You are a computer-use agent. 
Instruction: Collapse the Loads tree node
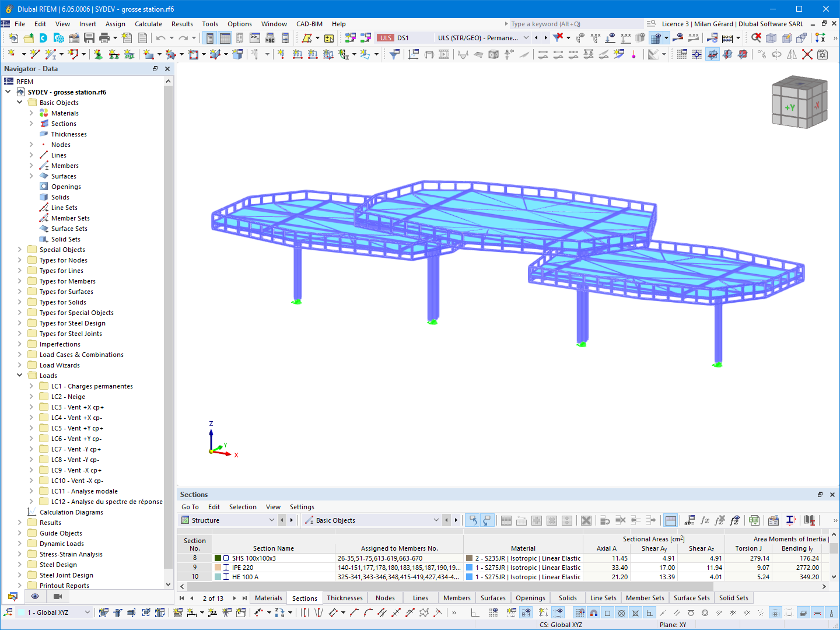coord(19,375)
